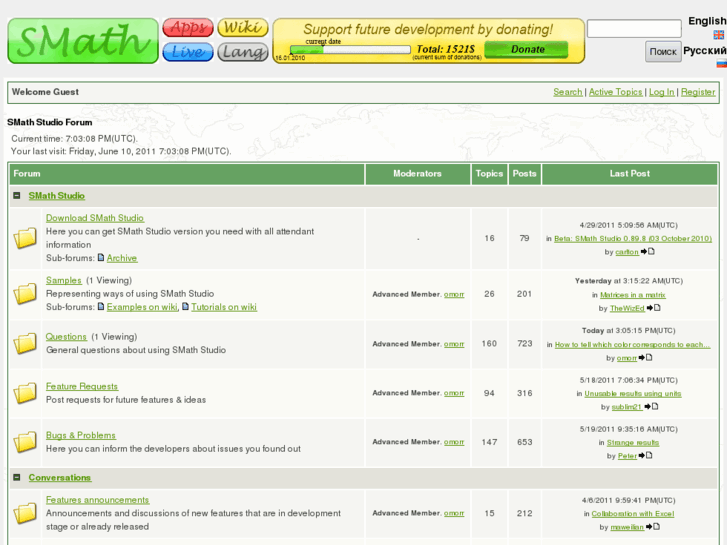Click the Bugs & Problems folder icon
This screenshot has width=727, height=545.
tap(25, 442)
